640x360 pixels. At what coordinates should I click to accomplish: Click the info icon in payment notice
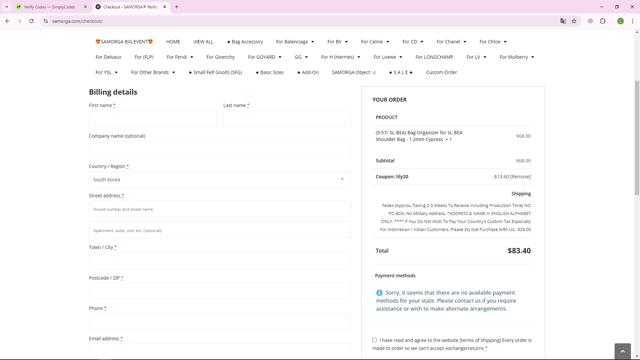pyautogui.click(x=379, y=293)
